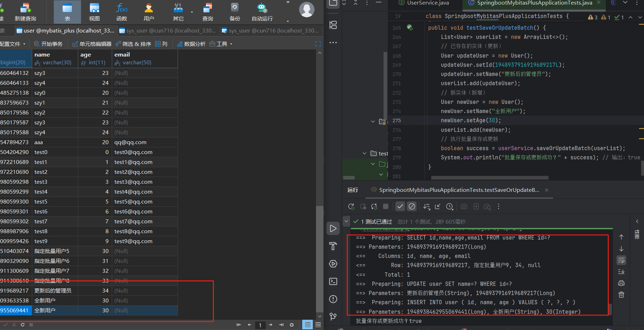Select the cell qq@qq.com
The width and height of the screenshot is (644, 330).
(x=145, y=142)
